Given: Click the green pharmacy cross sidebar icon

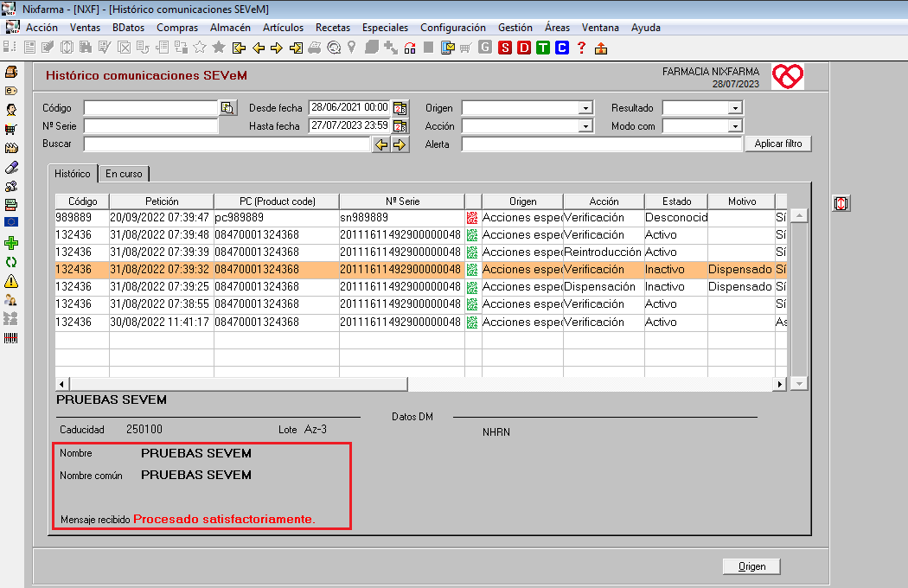Looking at the screenshot, I should pyautogui.click(x=11, y=243).
